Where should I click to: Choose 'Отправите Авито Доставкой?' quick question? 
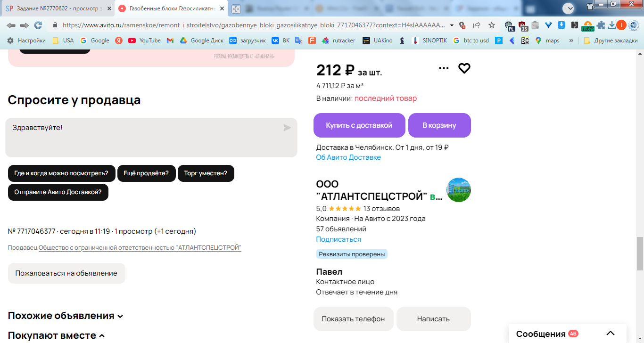click(58, 192)
